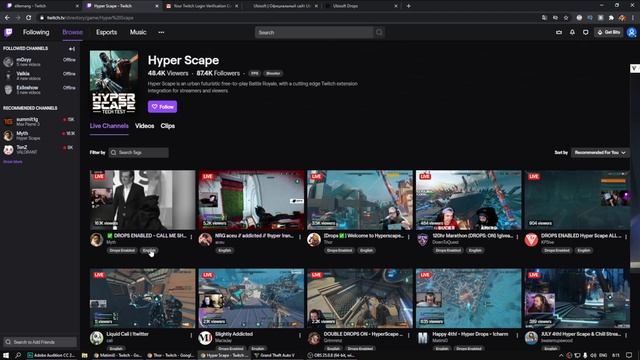
Task: Open Myth's DROPS ENABLED stream thumbnail
Action: (x=142, y=200)
